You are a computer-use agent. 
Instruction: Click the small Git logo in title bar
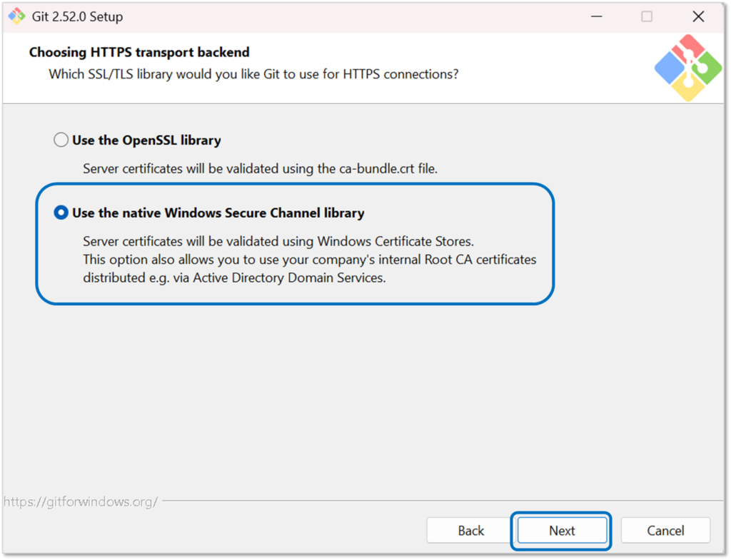coord(16,16)
